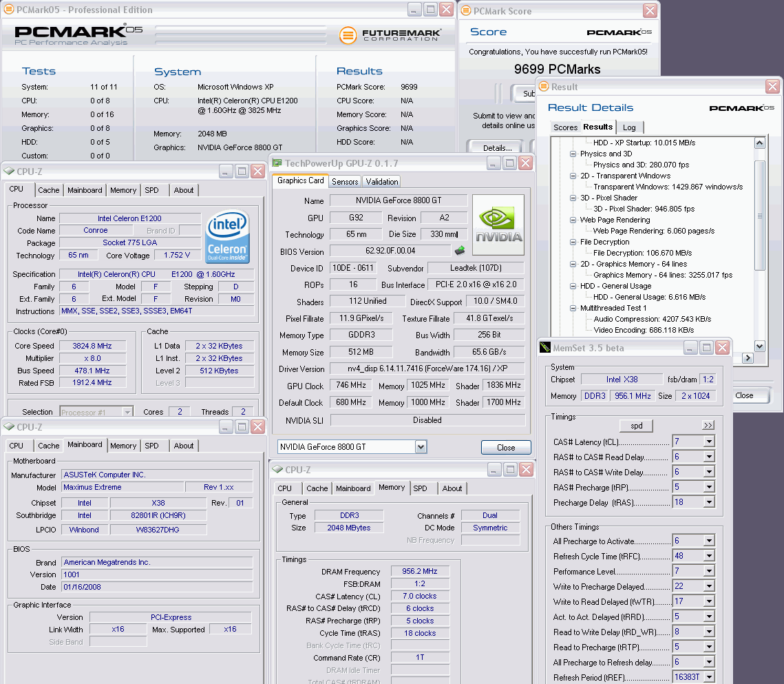
Task: Click the Intel Celeron logo in CPU-Z
Action: pos(228,237)
